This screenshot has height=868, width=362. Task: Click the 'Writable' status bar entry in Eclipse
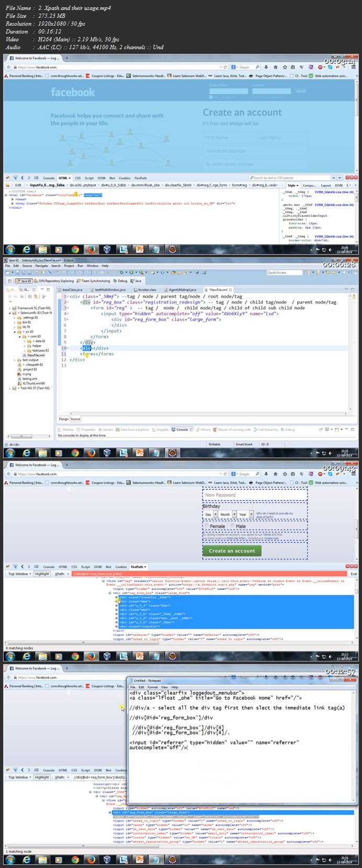point(214,444)
